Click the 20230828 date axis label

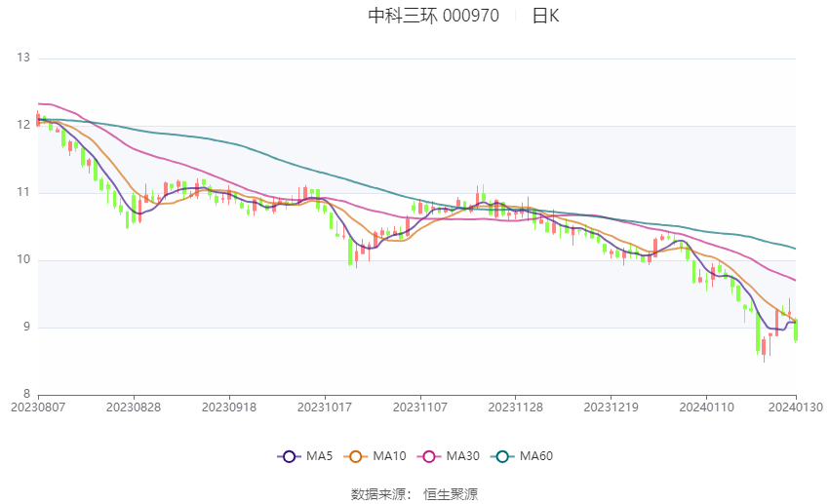click(x=134, y=407)
